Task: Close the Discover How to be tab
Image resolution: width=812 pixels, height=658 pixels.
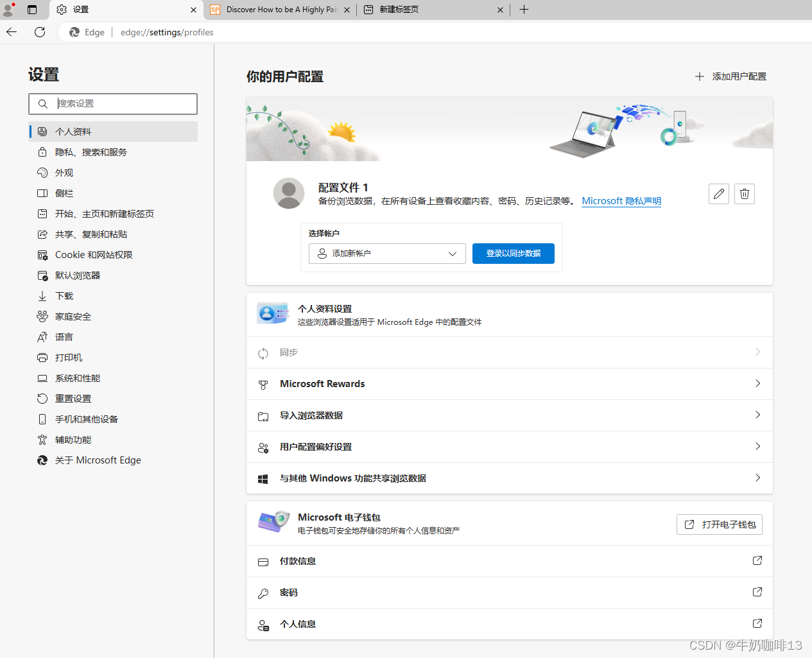Action: click(347, 10)
